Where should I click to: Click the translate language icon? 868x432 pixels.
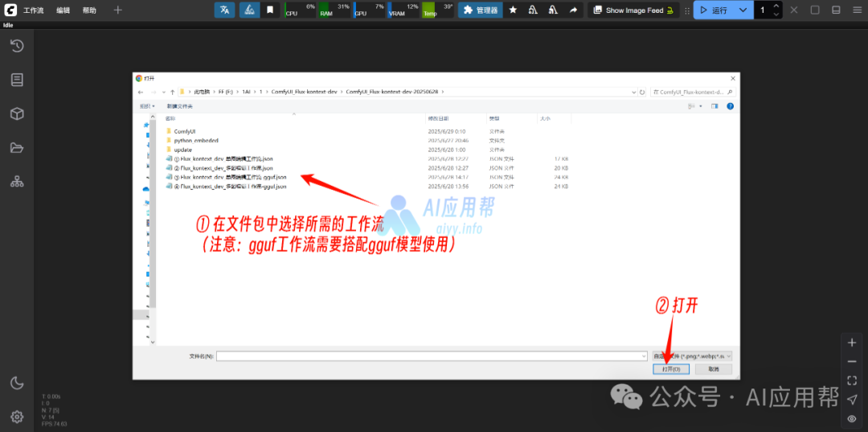225,10
